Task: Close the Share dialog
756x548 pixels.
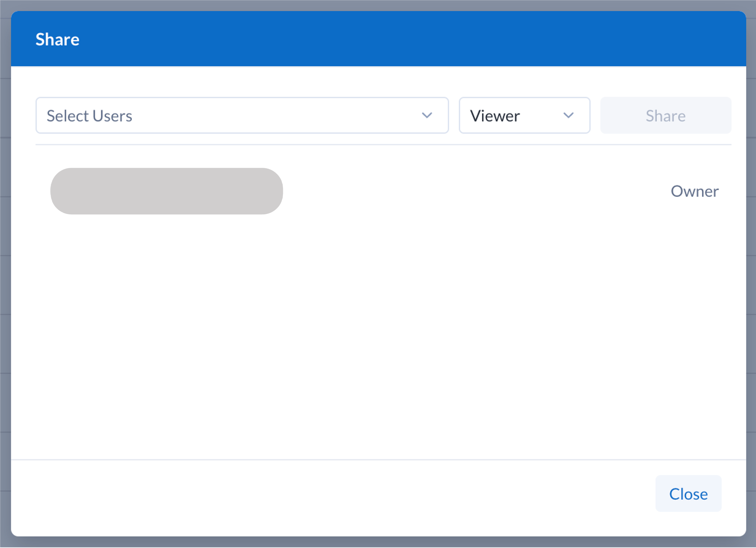Action: coord(688,494)
